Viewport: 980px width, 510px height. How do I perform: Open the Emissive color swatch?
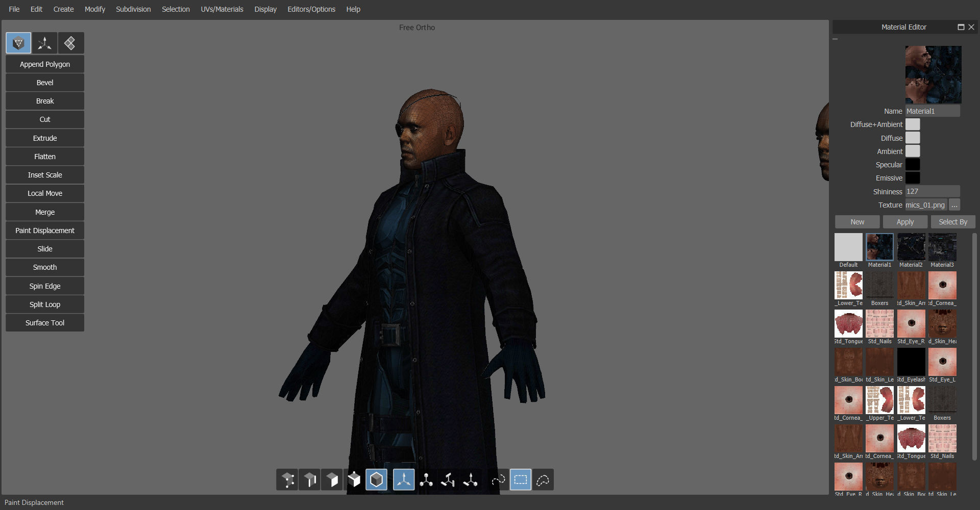(x=913, y=178)
